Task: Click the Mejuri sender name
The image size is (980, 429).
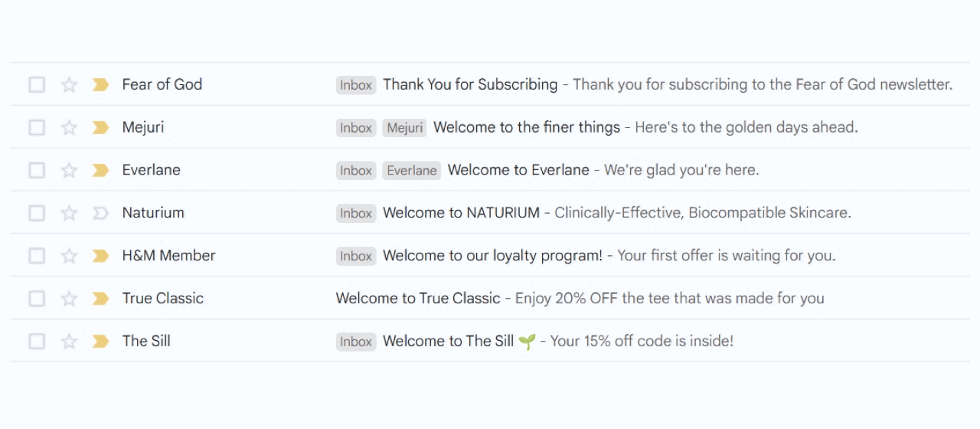Action: point(143,127)
